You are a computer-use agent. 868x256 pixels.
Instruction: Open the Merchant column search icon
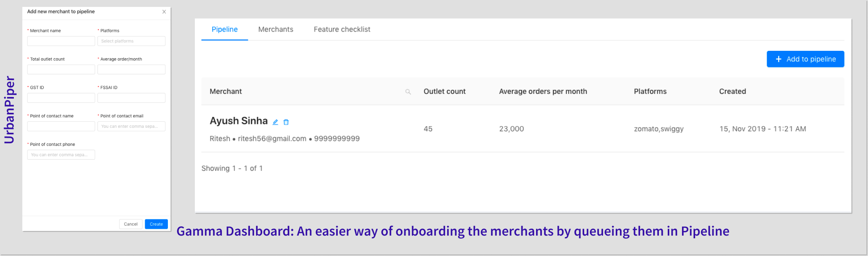pos(408,92)
